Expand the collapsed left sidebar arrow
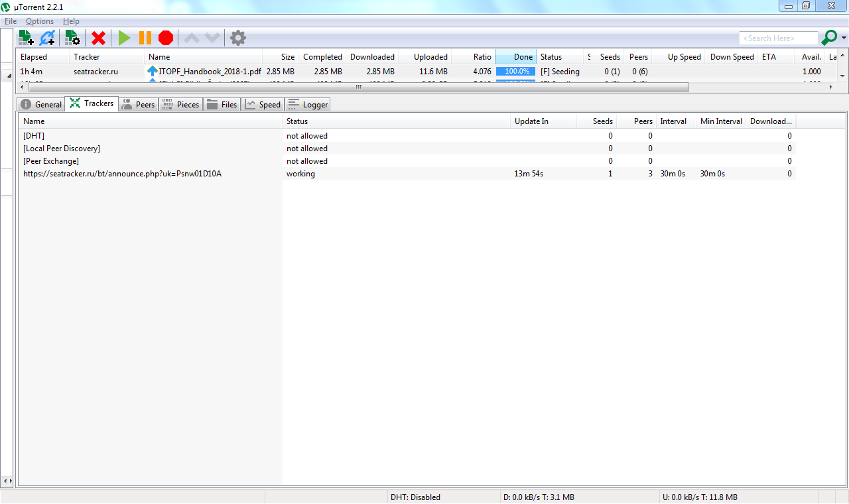 pos(9,76)
